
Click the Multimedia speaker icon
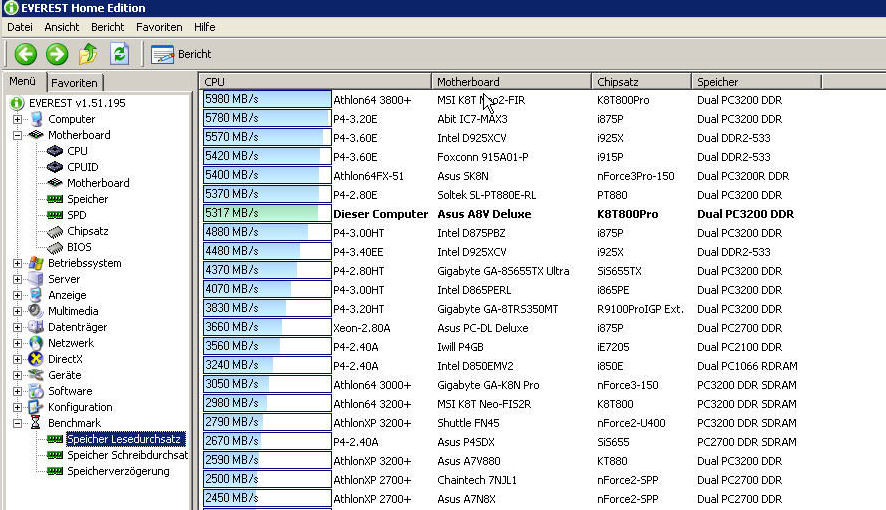coord(36,311)
